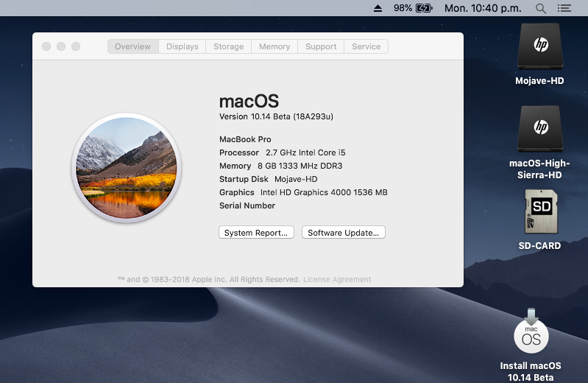Click the 98% battery percentage text

[403, 8]
